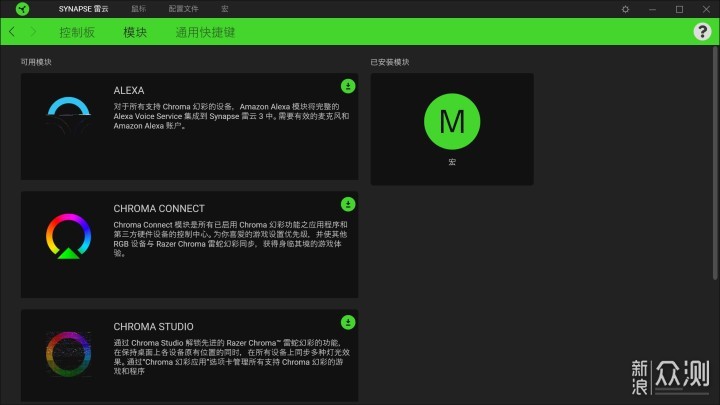This screenshot has height=405, width=720.
Task: Click the vertical scrollbar
Action: (x=715, y=163)
